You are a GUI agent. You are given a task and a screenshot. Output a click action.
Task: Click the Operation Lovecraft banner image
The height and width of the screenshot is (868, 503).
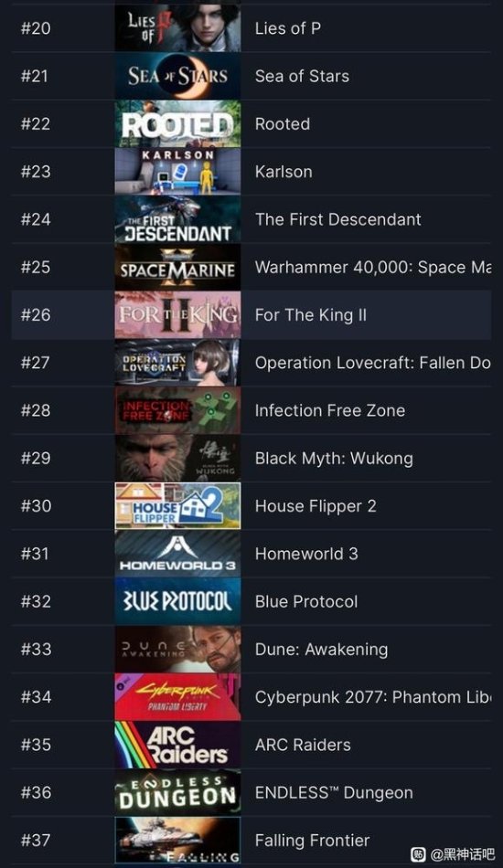177,363
